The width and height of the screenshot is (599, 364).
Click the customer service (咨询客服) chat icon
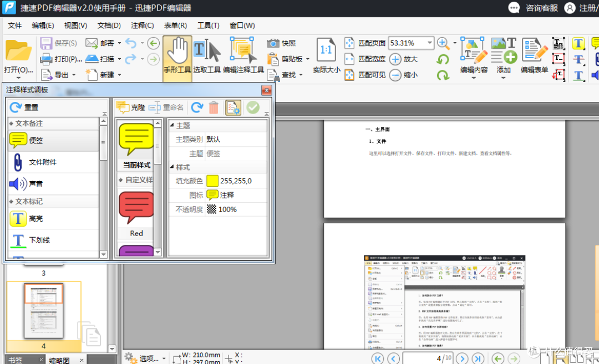[x=514, y=8]
